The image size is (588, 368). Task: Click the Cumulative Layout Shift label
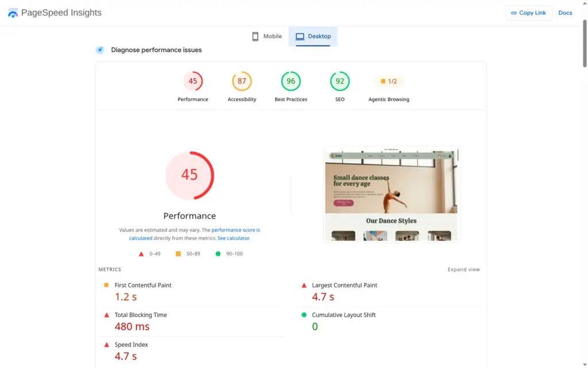[x=344, y=315]
